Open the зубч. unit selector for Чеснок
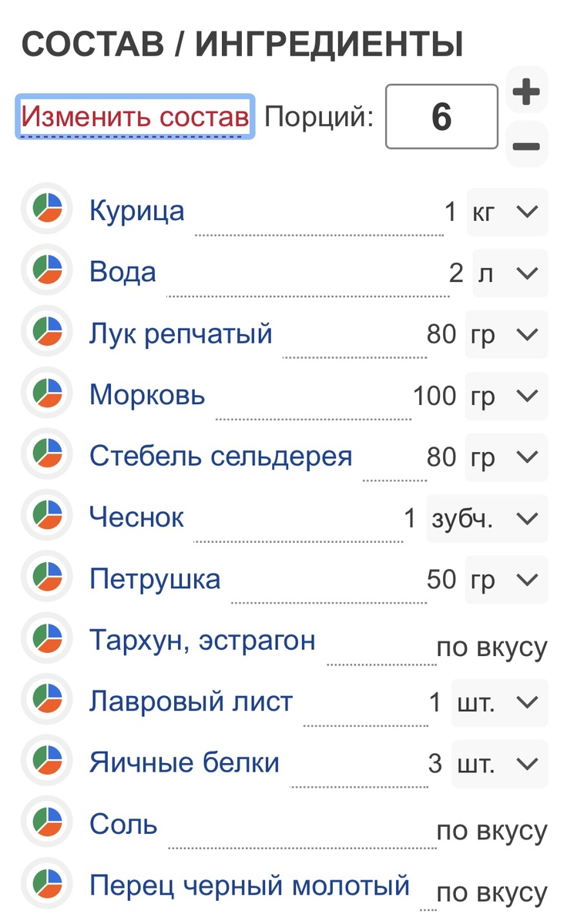 (487, 518)
